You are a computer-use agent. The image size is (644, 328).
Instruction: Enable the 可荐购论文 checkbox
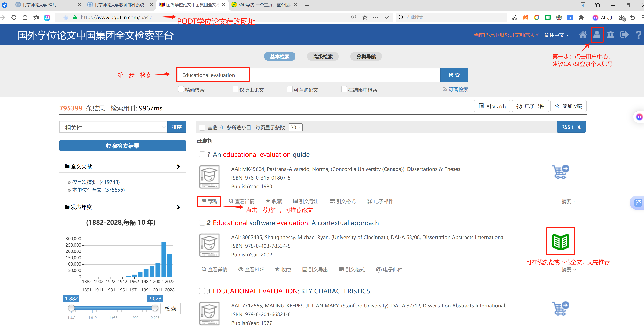tap(290, 89)
